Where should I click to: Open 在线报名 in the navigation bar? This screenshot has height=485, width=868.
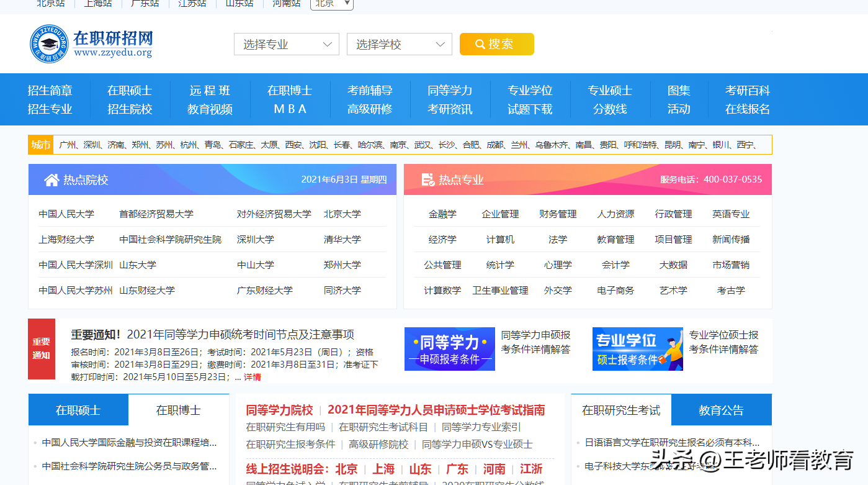click(747, 109)
